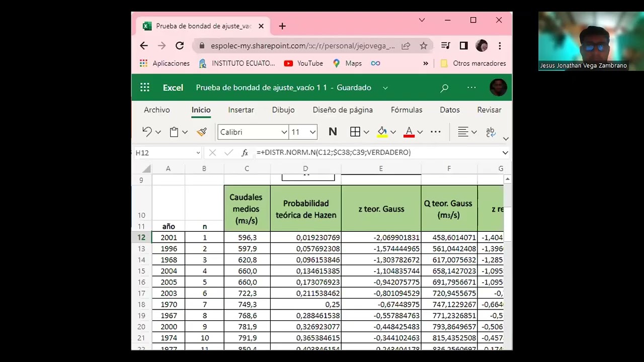Close the Prueba de bondad tab
The image size is (644, 362).
point(261,26)
